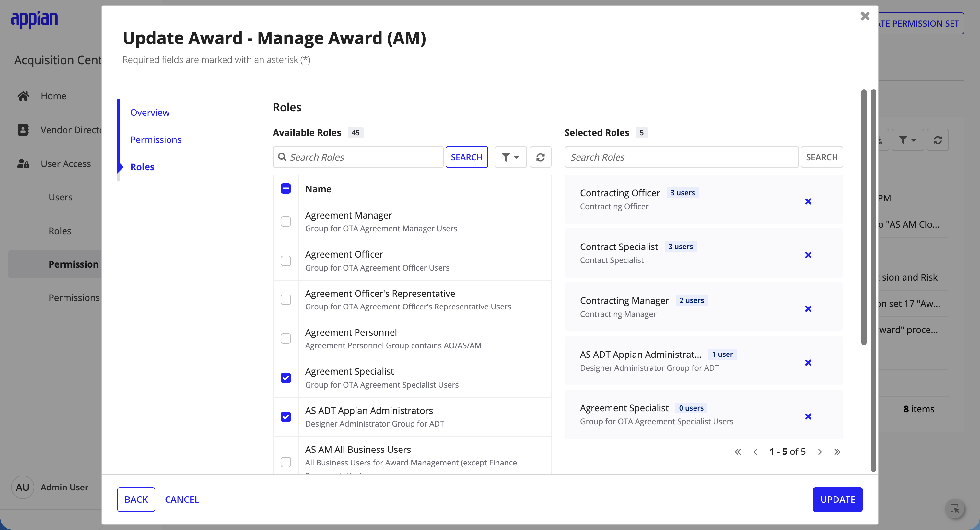Go to next page of Selected Roles
Viewport: 980px width, 530px height.
pos(820,452)
